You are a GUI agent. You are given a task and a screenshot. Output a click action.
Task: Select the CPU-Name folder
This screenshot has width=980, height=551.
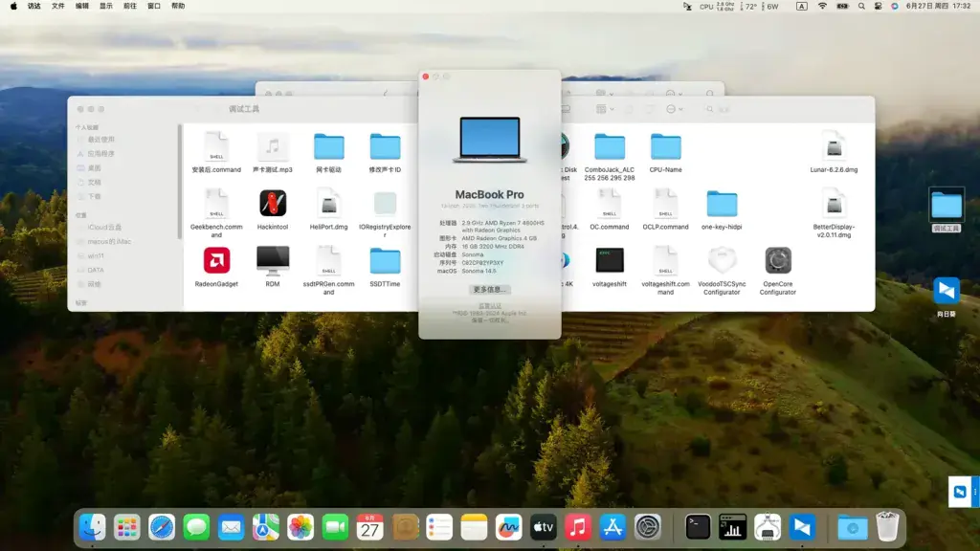pyautogui.click(x=666, y=146)
